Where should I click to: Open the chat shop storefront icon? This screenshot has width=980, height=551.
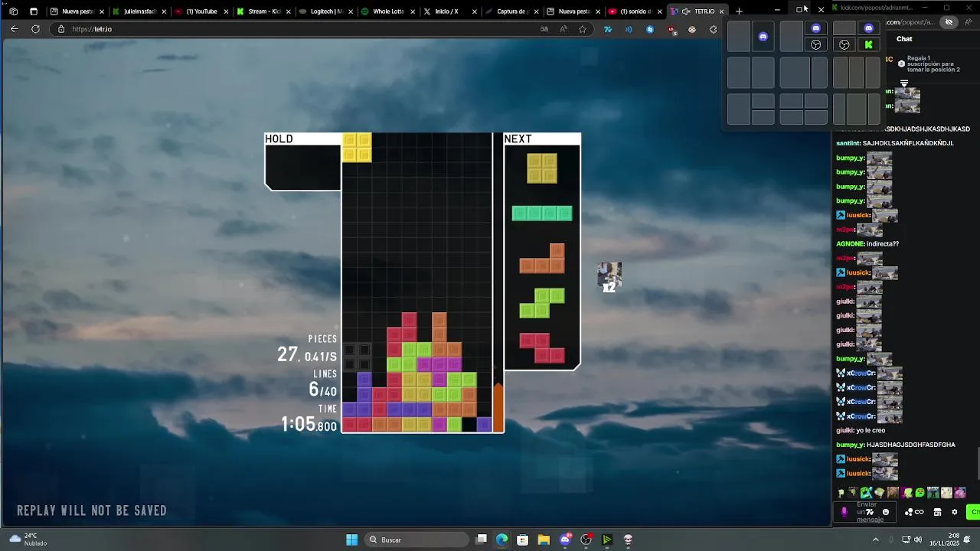(x=937, y=513)
